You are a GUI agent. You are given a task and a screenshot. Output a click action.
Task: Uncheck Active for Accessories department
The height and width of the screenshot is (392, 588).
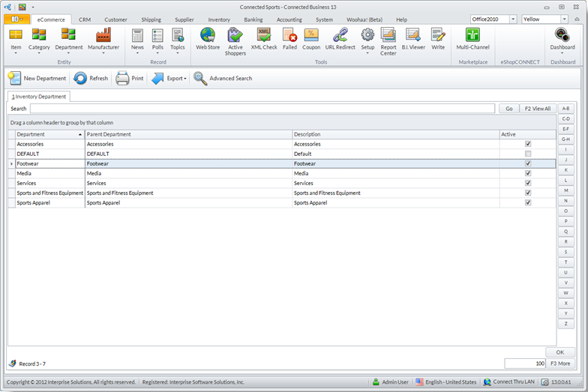528,144
